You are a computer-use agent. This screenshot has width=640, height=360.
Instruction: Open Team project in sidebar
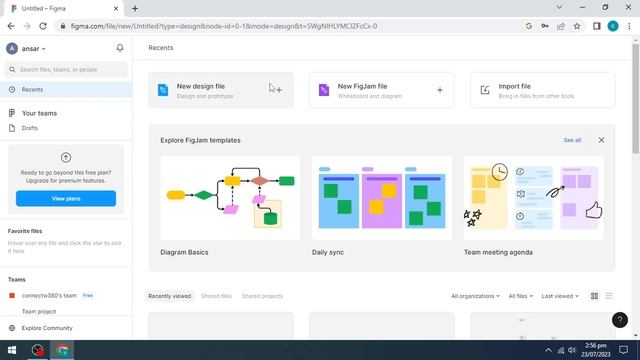point(39,311)
